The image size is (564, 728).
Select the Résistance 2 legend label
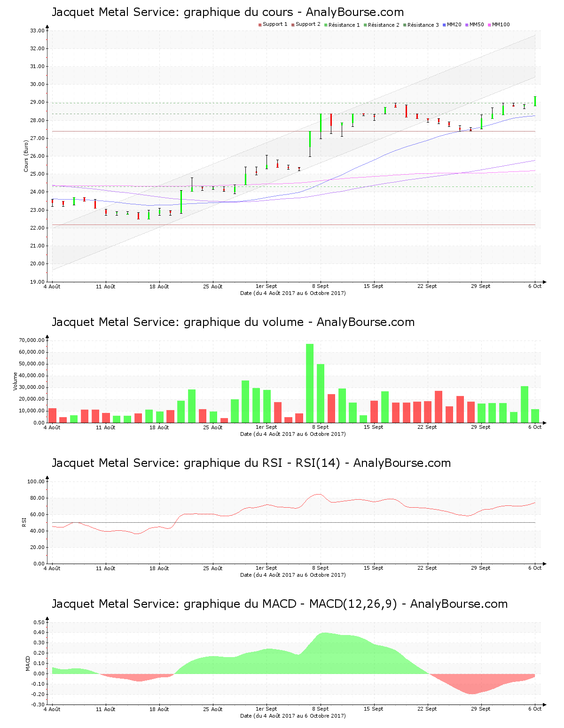point(384,24)
